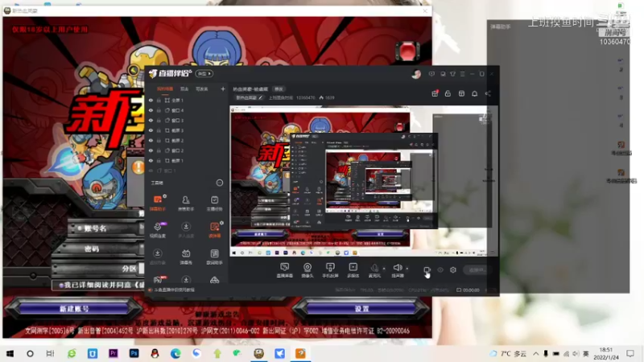Open the Windows Start menu
Viewport: 644px width, 362px height.
point(10,353)
